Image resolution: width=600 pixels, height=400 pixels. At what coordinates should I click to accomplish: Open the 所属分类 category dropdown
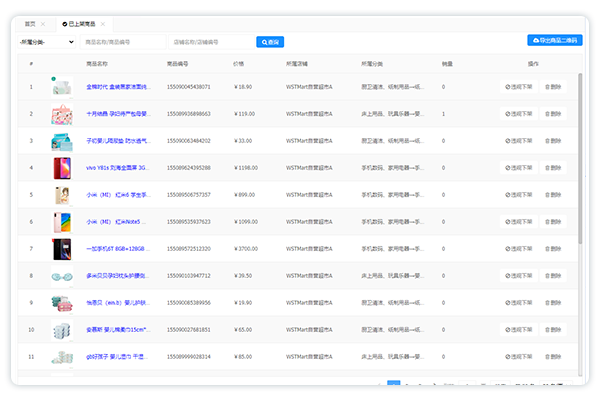(x=47, y=42)
